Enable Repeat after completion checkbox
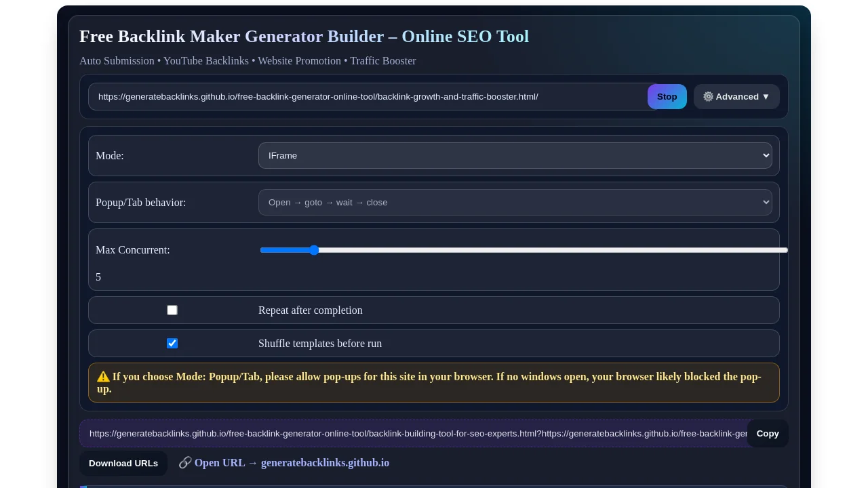 pos(172,310)
